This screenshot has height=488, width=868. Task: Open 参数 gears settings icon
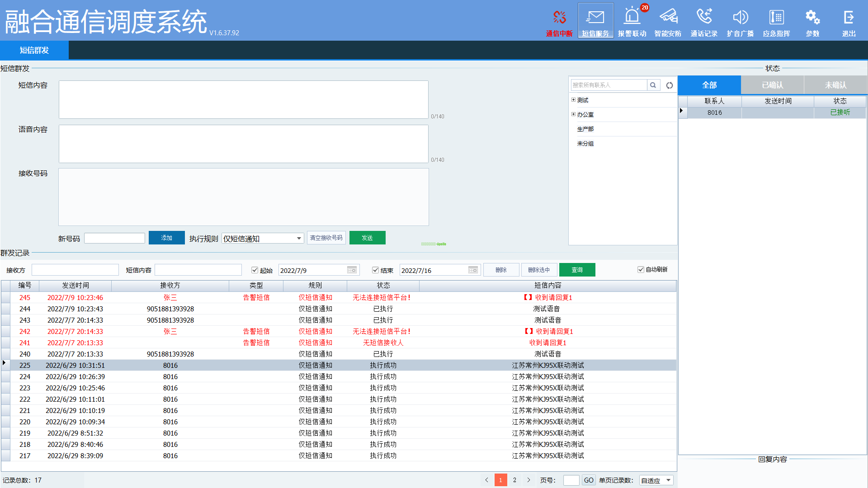(x=812, y=18)
